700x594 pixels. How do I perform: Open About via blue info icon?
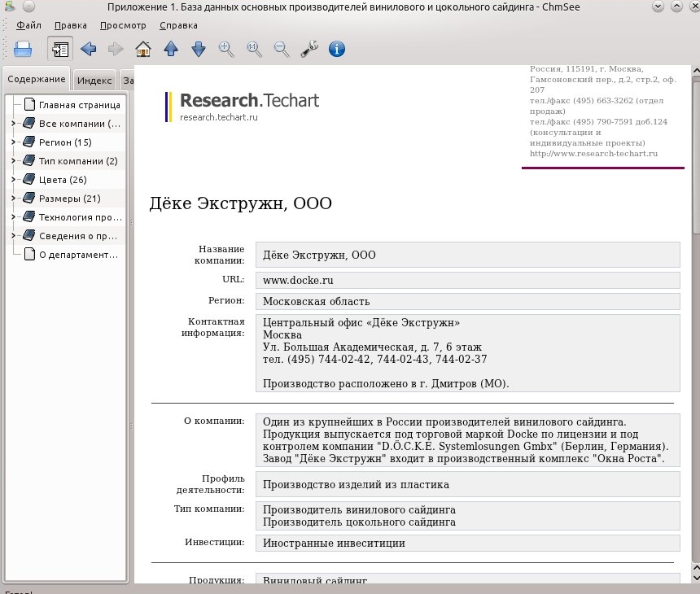point(337,49)
